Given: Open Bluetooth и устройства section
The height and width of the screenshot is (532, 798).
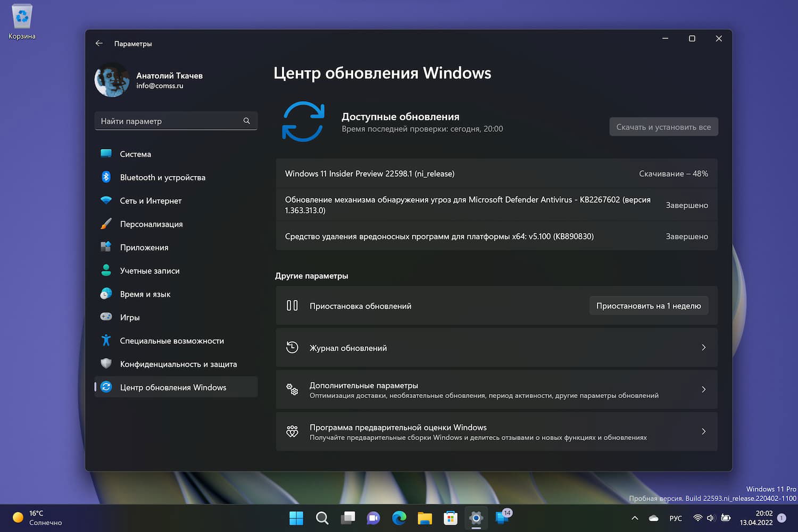Looking at the screenshot, I should click(x=162, y=177).
